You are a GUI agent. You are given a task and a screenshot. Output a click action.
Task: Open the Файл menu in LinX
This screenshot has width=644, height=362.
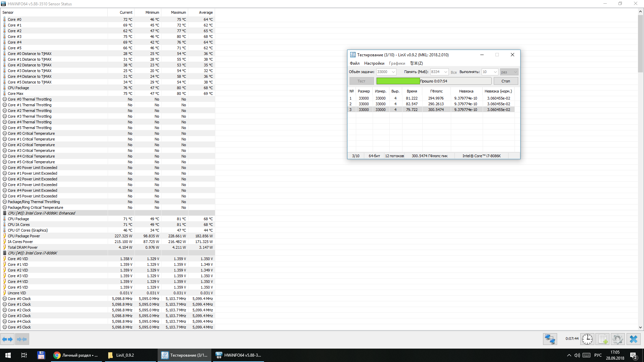[x=355, y=63]
